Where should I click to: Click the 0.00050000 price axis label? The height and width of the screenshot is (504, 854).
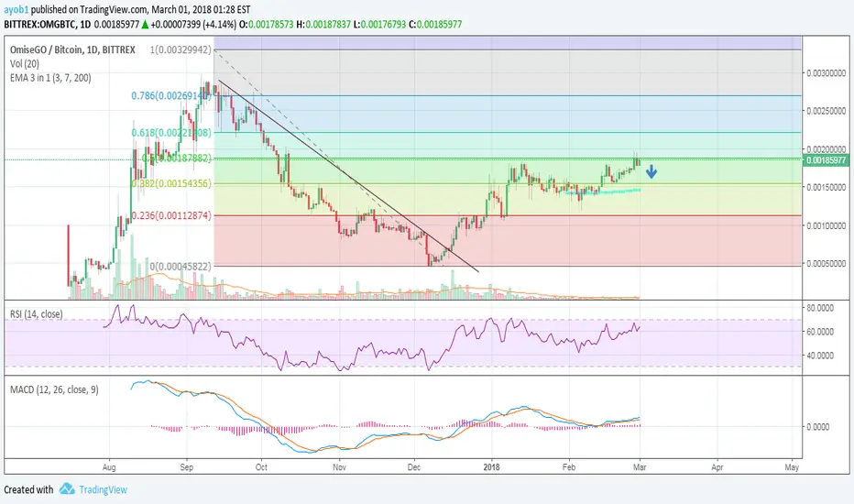(827, 264)
